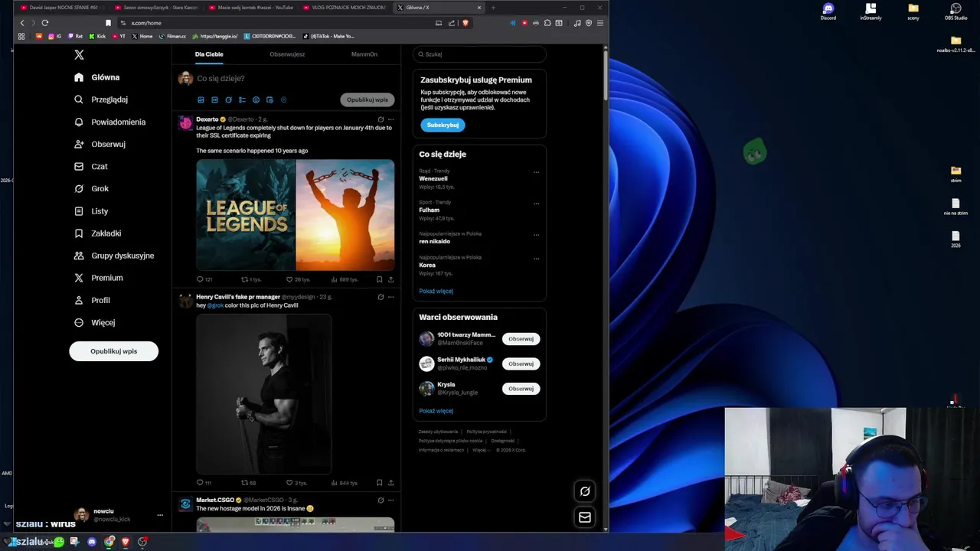Reply to the Dexerto post
This screenshot has height=551, width=980.
tap(204, 279)
